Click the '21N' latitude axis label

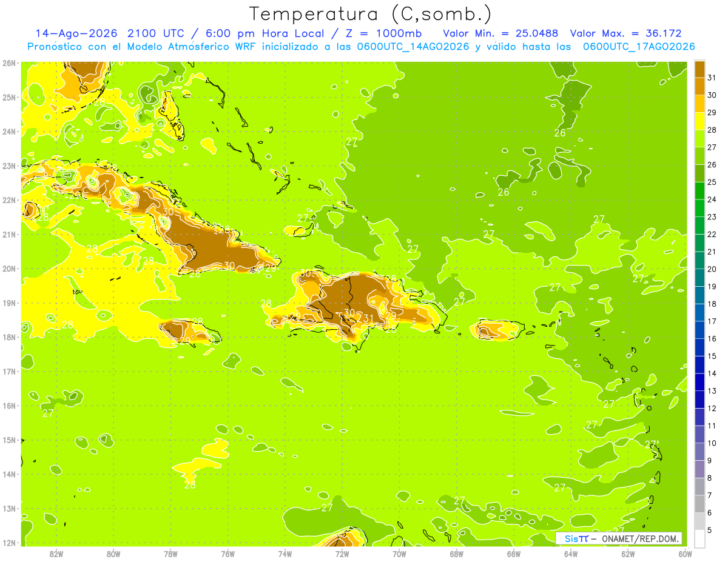9,234
